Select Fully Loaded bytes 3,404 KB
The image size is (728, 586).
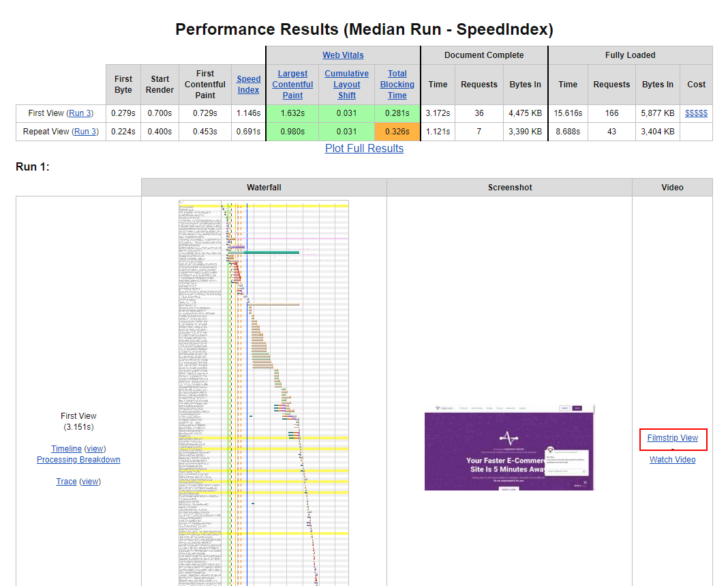pyautogui.click(x=657, y=132)
